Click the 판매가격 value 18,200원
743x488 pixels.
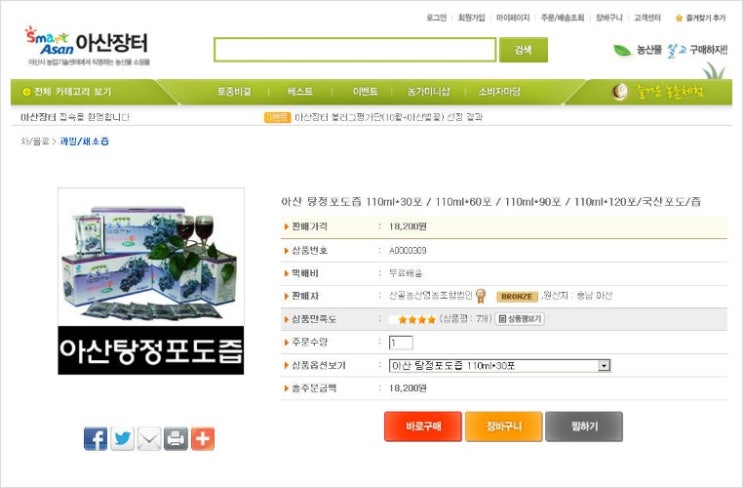pyautogui.click(x=408, y=226)
